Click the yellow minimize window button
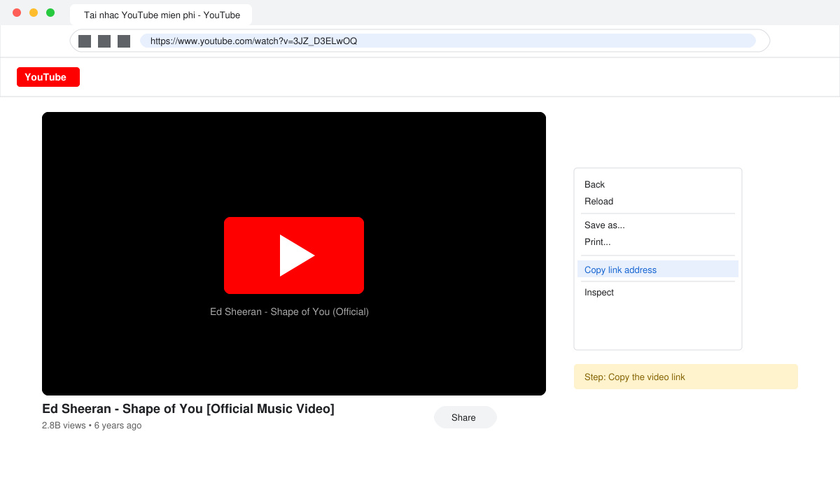This screenshot has height=504, width=840. pos(34,13)
